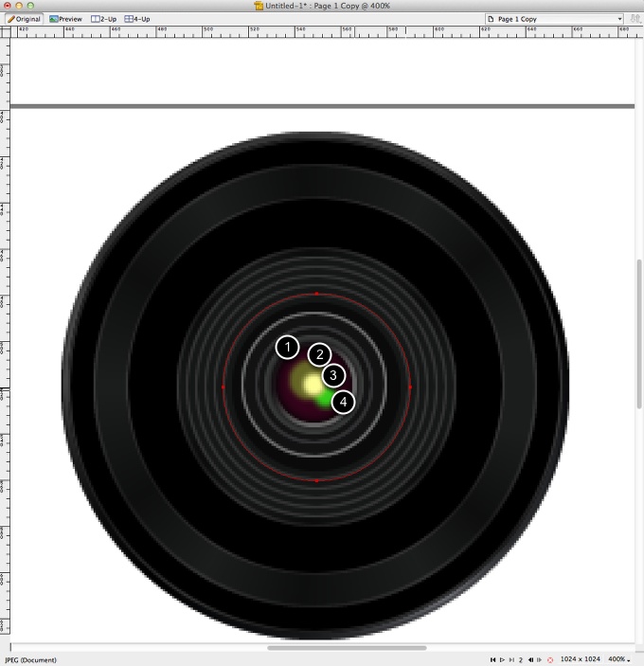Open the Page 1 Copy page dropdown
The height and width of the screenshot is (666, 644).
[554, 19]
